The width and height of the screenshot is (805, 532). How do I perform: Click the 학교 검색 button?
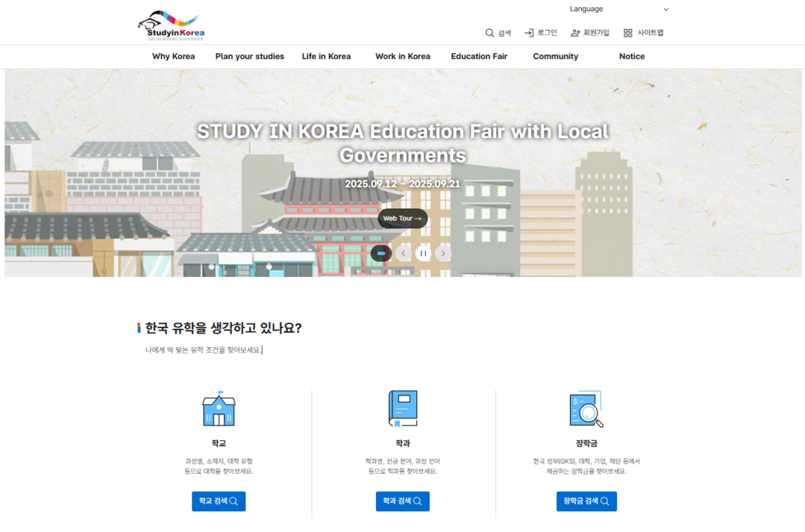[219, 501]
